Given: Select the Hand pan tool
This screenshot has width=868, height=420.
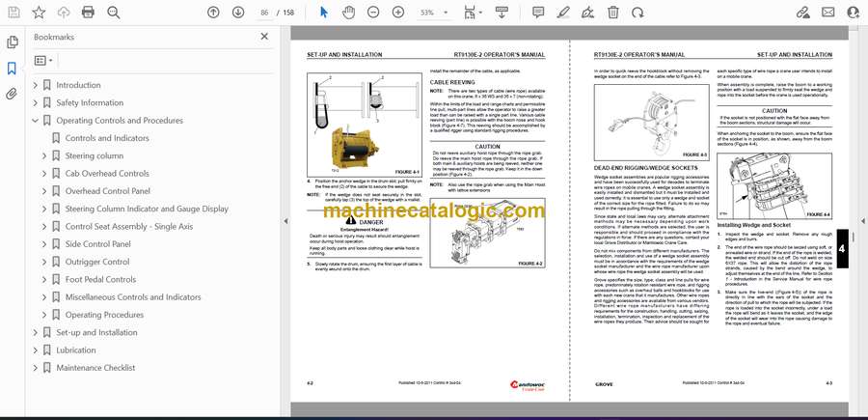Looking at the screenshot, I should coord(349,13).
